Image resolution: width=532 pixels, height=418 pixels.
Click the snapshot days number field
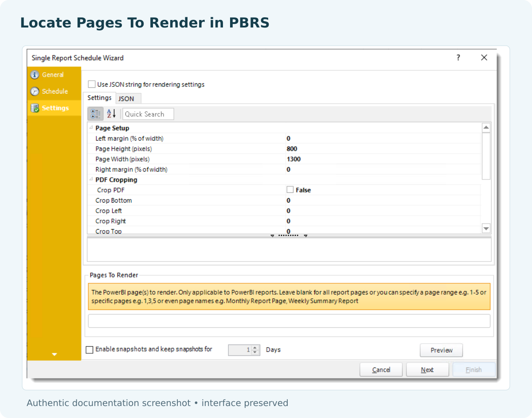click(x=240, y=350)
